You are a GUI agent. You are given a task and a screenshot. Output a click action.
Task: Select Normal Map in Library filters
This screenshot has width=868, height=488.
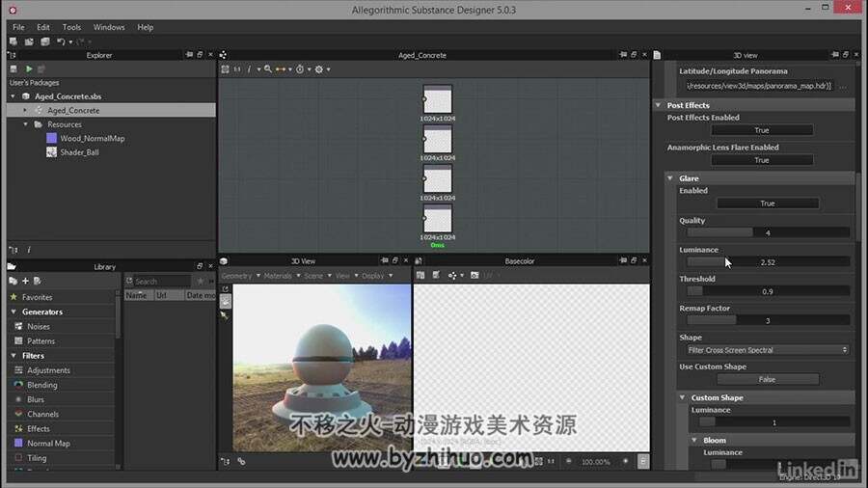(49, 444)
